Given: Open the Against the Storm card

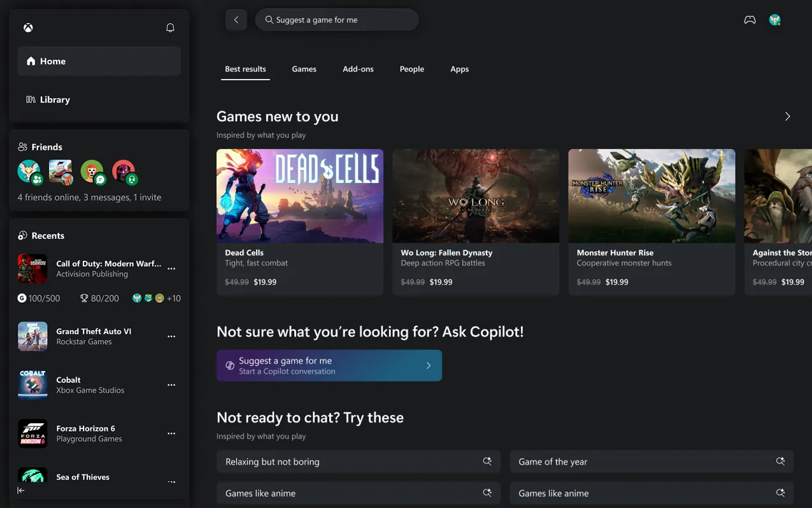Looking at the screenshot, I should tap(778, 222).
